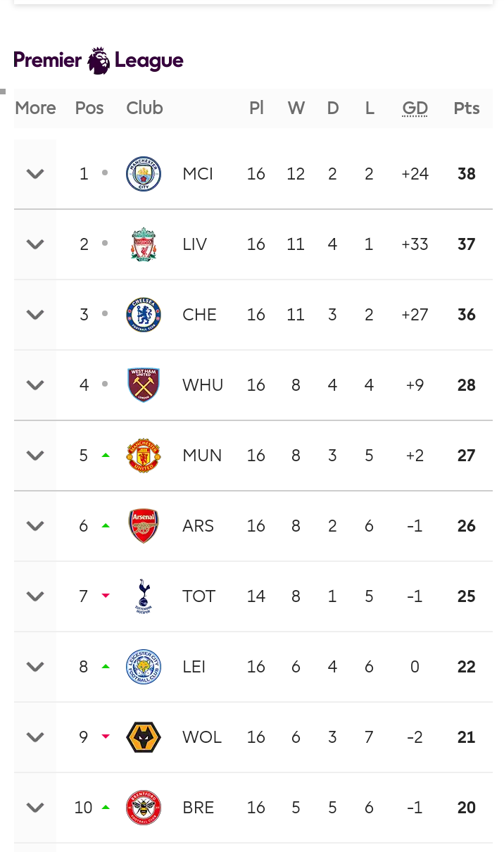
Task: Expand the BRE row chevron
Action: coord(35,808)
